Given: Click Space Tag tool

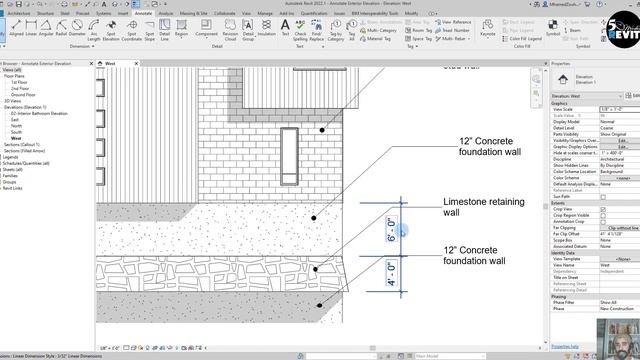Looking at the screenshot, I should coord(418,39).
